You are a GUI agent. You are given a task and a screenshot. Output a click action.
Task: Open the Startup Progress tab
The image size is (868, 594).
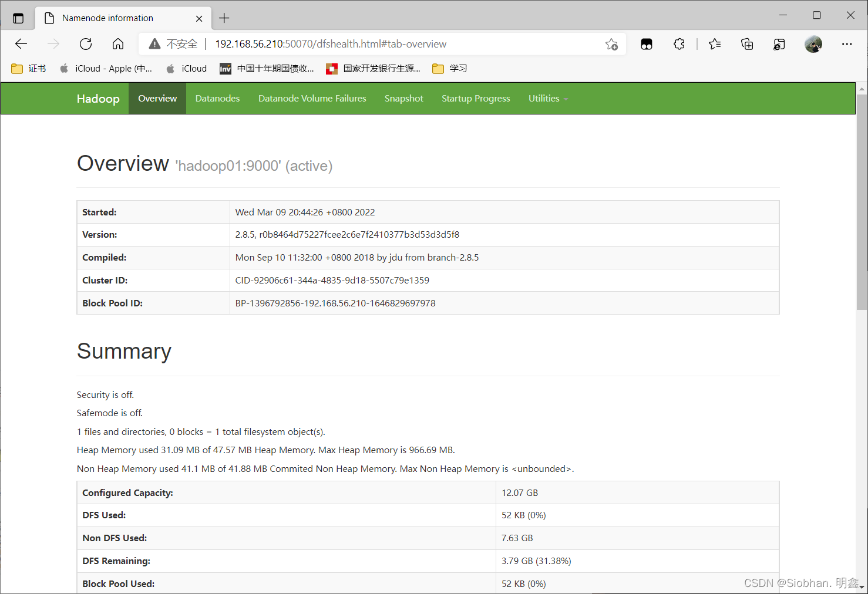click(x=476, y=99)
